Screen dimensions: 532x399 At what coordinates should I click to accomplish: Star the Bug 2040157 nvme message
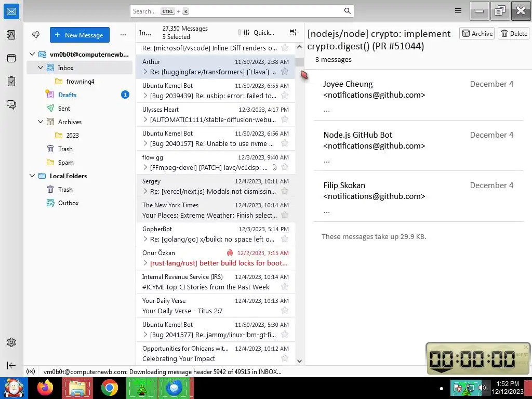point(285,143)
